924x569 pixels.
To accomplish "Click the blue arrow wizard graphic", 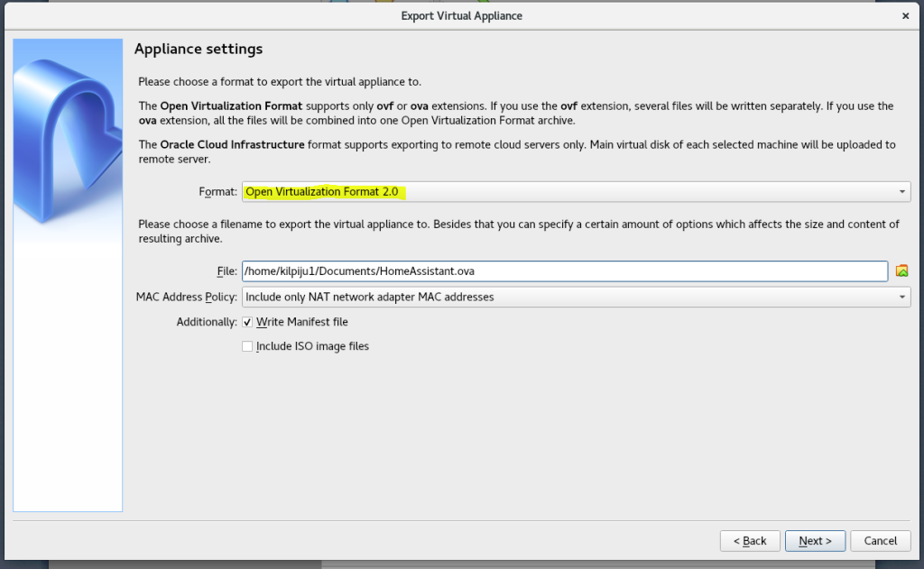I will [x=68, y=144].
